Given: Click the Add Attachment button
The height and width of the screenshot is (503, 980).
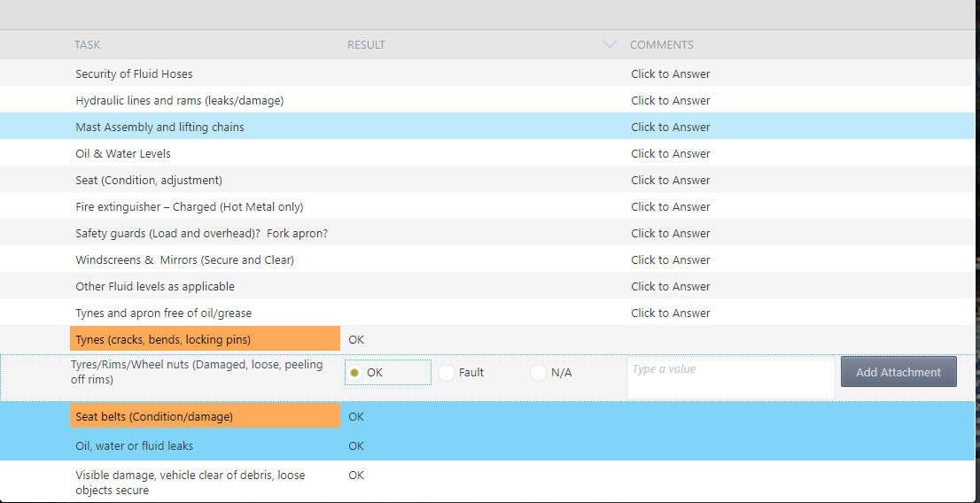Looking at the screenshot, I should pos(898,372).
